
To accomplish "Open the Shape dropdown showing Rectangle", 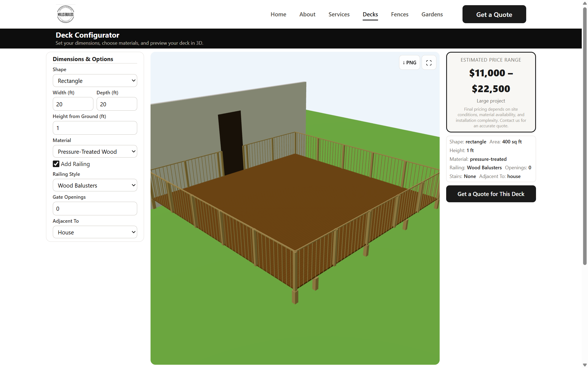I will 95,81.
